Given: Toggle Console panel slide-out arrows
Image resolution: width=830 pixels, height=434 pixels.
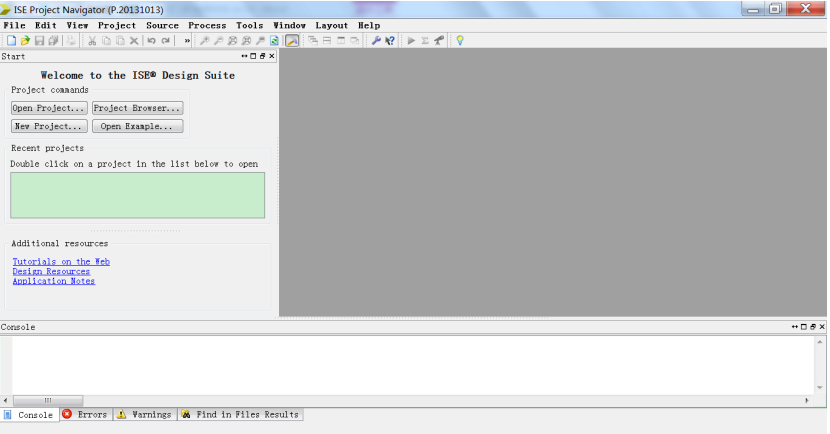Looking at the screenshot, I should point(795,327).
